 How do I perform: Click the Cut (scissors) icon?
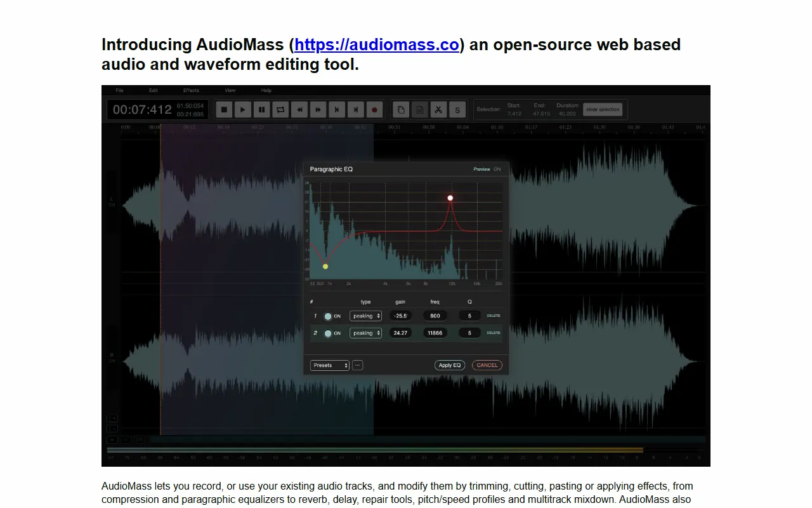tap(438, 110)
